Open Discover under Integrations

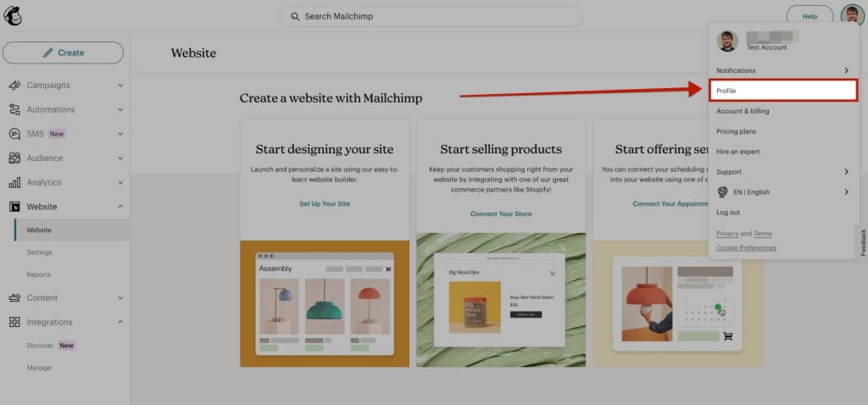tap(40, 345)
